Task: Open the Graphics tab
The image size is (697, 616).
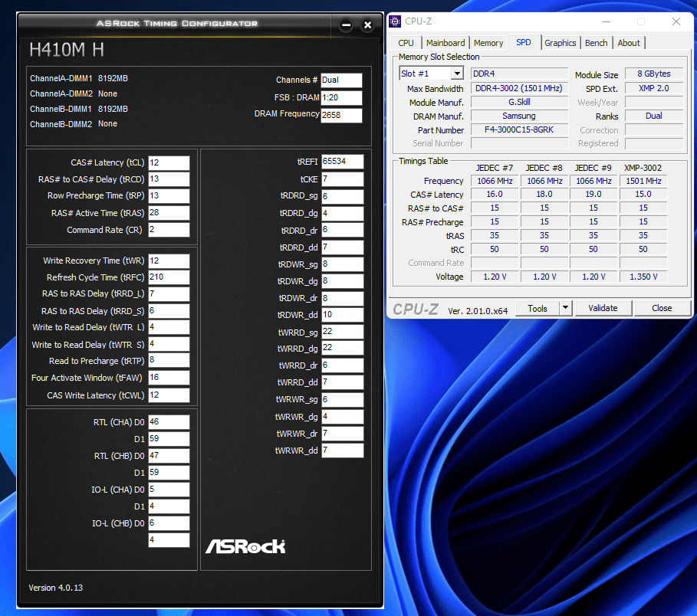Action: coord(560,43)
